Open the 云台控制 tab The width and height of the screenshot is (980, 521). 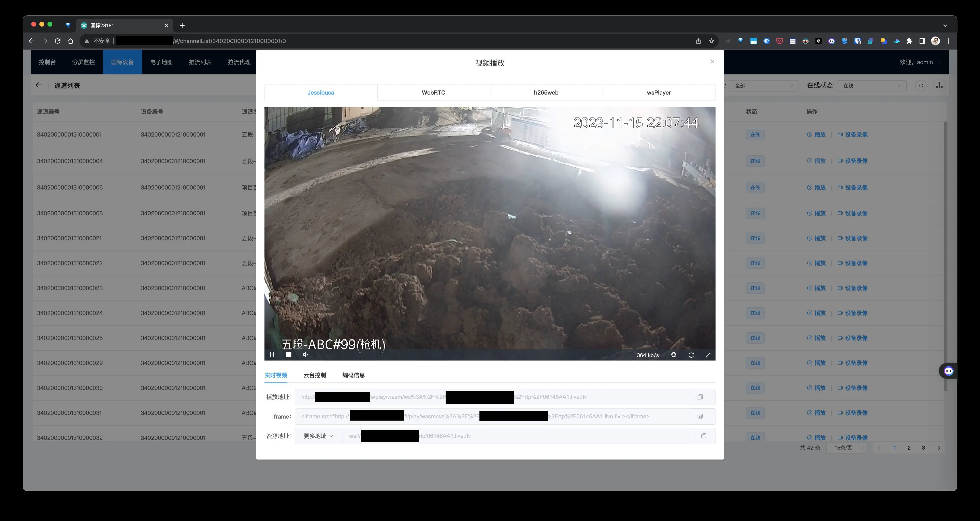[314, 375]
